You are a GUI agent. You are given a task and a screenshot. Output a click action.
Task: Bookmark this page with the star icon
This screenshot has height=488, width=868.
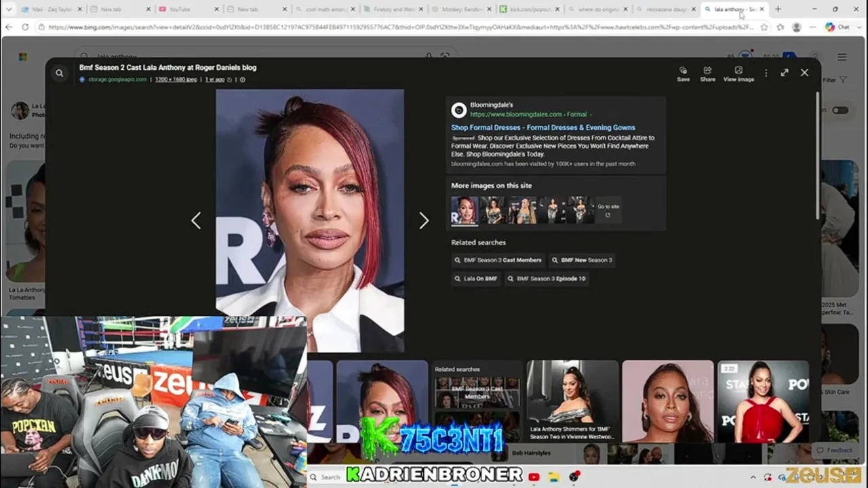point(764,27)
